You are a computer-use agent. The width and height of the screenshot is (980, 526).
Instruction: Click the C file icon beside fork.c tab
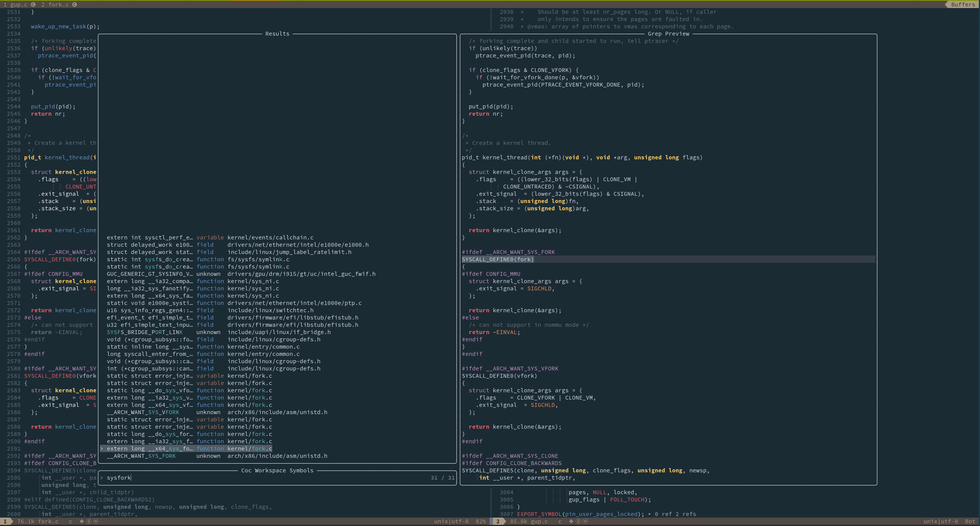pyautogui.click(x=75, y=5)
